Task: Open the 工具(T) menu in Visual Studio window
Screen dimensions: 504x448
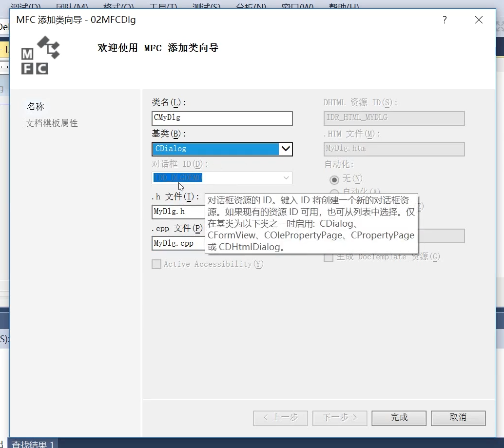Action: tap(163, 6)
